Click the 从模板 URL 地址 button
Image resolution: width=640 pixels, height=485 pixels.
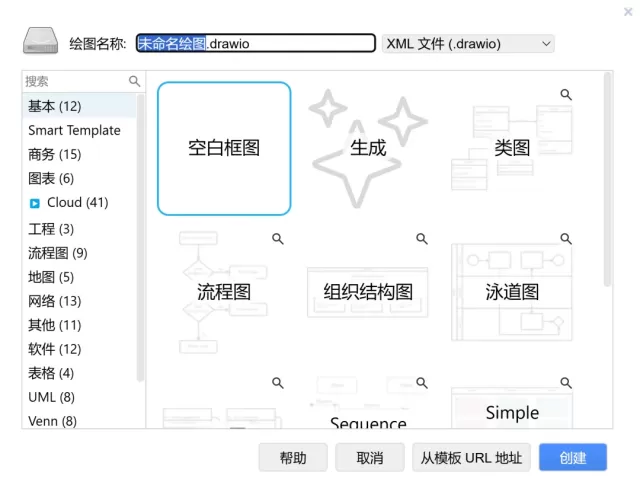tap(471, 457)
